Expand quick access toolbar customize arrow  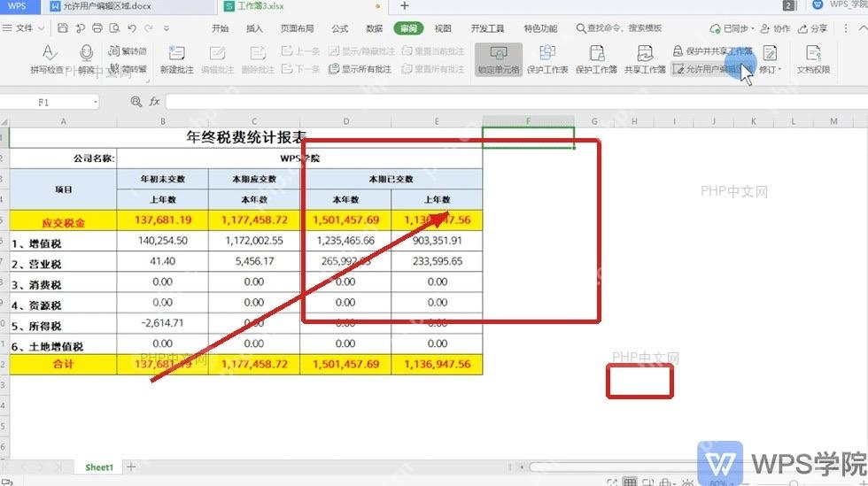click(x=167, y=28)
